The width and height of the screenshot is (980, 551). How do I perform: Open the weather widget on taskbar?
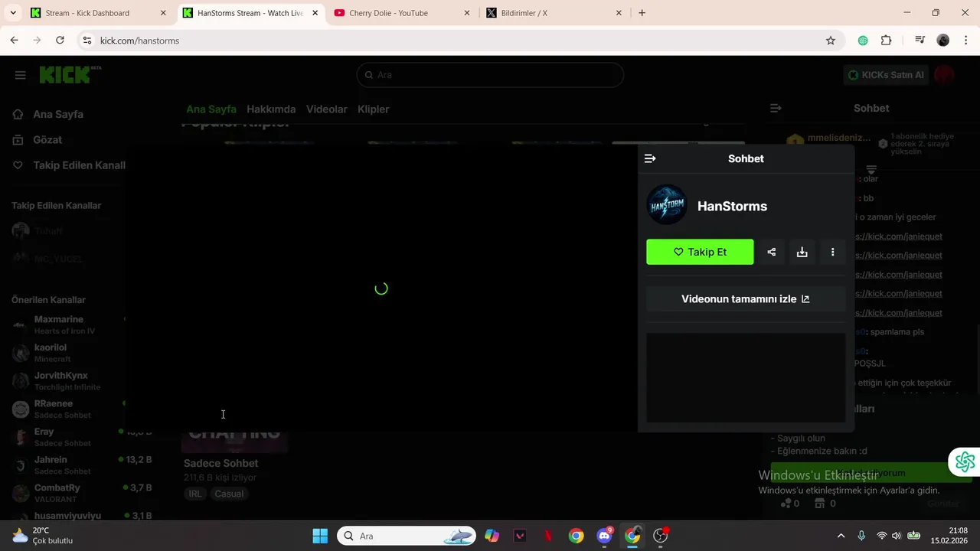pyautogui.click(x=43, y=536)
